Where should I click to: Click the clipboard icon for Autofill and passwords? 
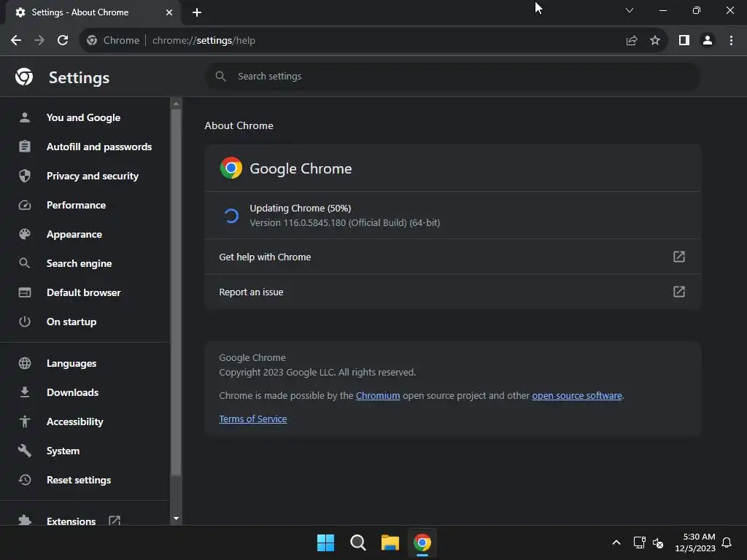(25, 147)
